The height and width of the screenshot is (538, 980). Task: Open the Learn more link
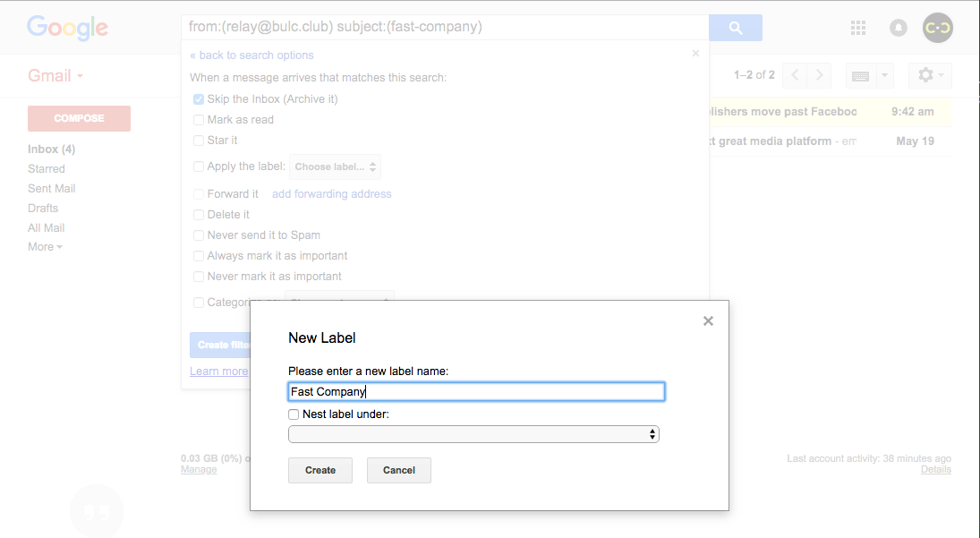pyautogui.click(x=219, y=371)
